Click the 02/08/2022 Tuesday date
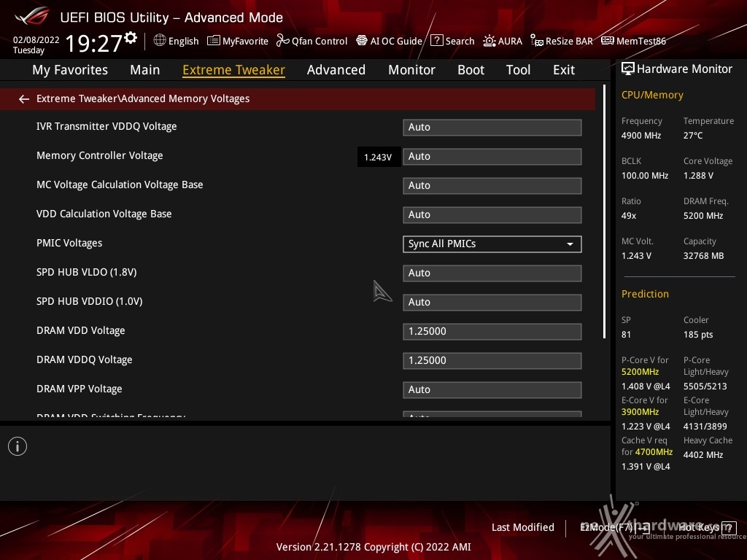The width and height of the screenshot is (747, 560). pos(36,44)
